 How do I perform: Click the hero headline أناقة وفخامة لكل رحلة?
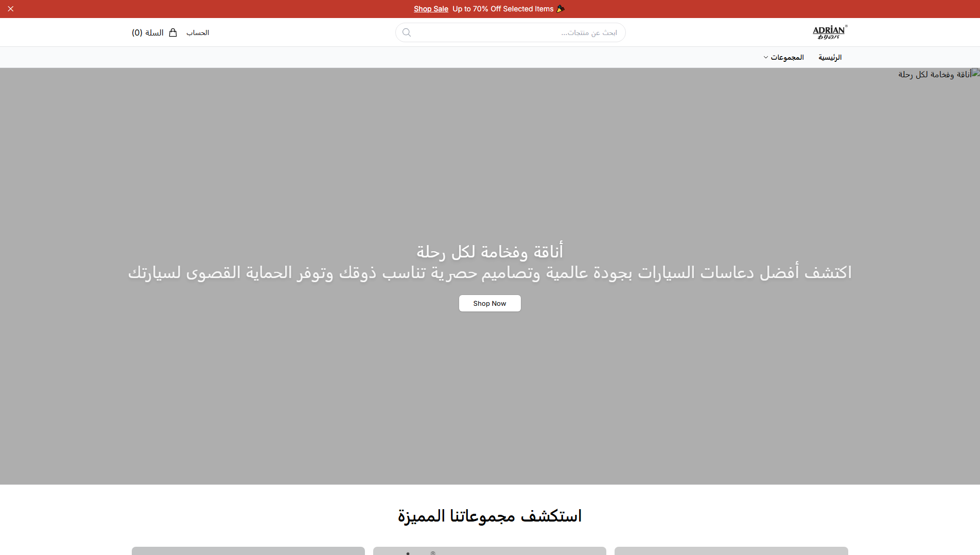tap(489, 251)
